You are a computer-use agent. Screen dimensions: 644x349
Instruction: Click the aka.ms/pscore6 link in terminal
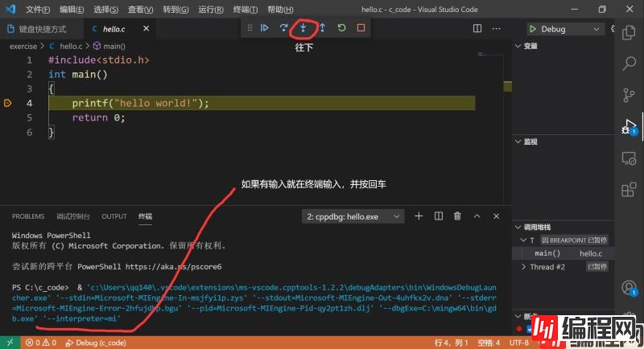coord(173,266)
